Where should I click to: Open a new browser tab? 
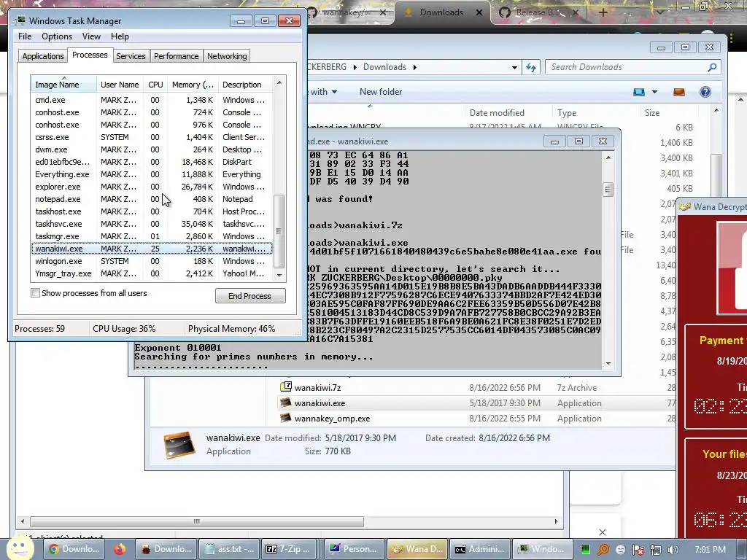tap(603, 13)
